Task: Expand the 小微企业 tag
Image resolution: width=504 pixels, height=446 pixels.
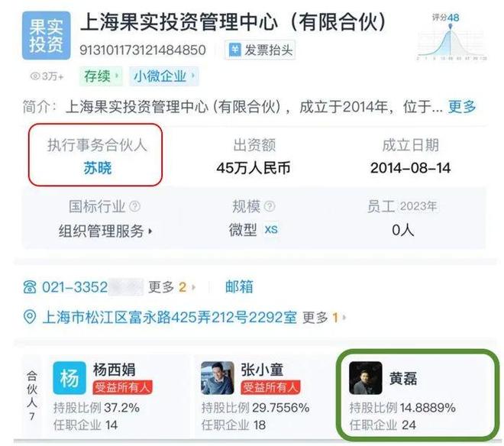Action: [x=164, y=76]
